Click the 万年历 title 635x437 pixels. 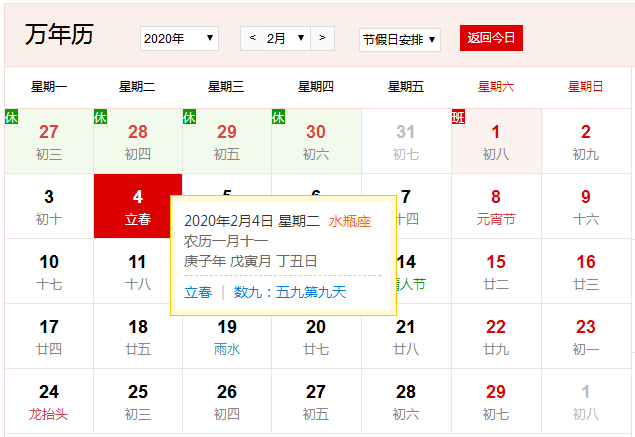coord(59,34)
